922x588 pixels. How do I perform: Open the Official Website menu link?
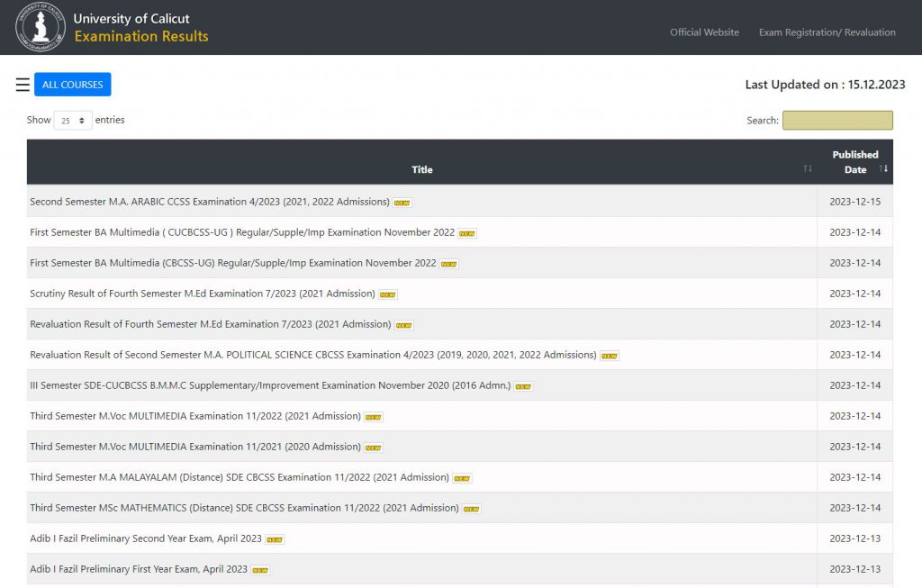tap(704, 32)
